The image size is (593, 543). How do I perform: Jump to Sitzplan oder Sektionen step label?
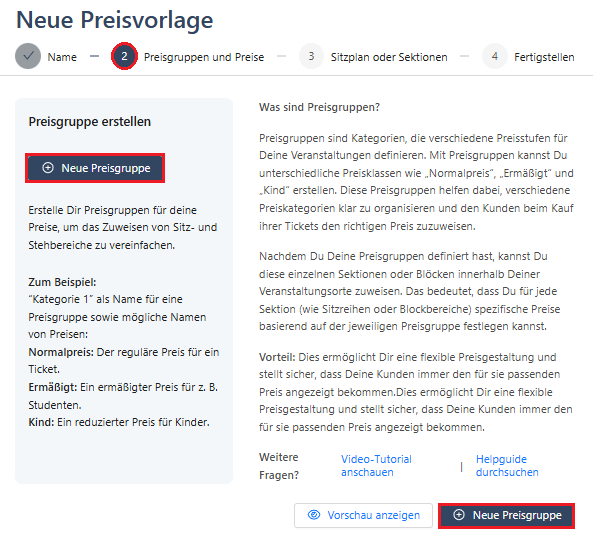[x=389, y=57]
